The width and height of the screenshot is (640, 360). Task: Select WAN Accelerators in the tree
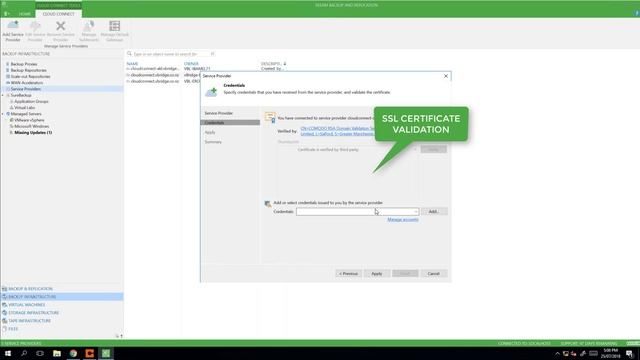point(27,82)
